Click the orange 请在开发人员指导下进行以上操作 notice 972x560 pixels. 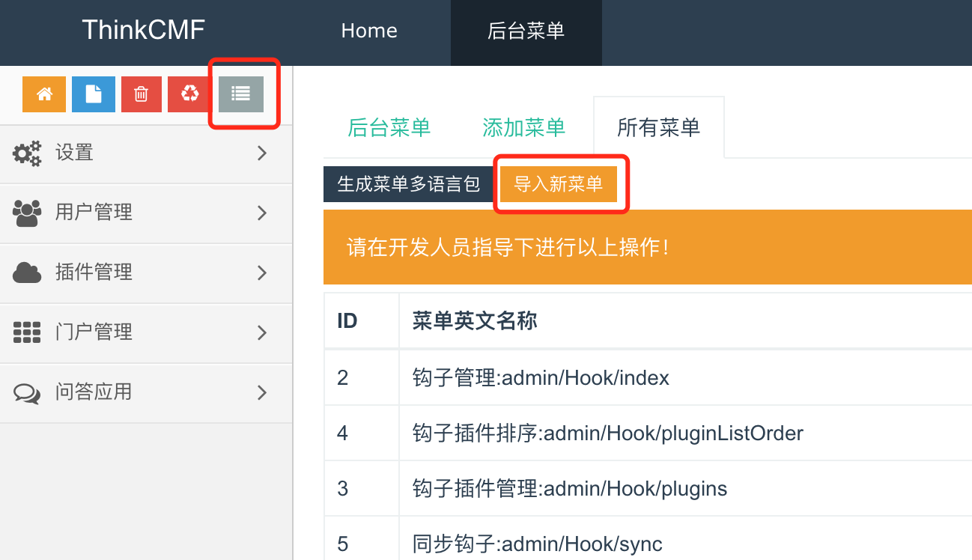pyautogui.click(x=648, y=247)
